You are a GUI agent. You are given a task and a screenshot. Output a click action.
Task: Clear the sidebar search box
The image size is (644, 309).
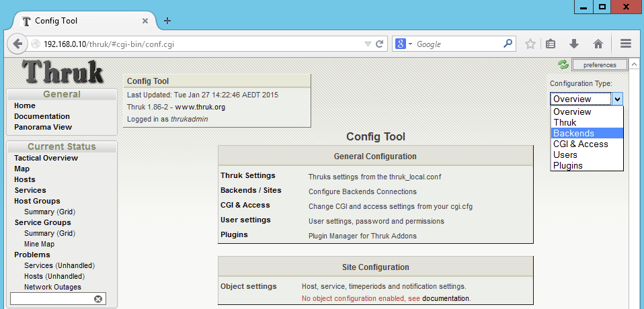pos(97,299)
